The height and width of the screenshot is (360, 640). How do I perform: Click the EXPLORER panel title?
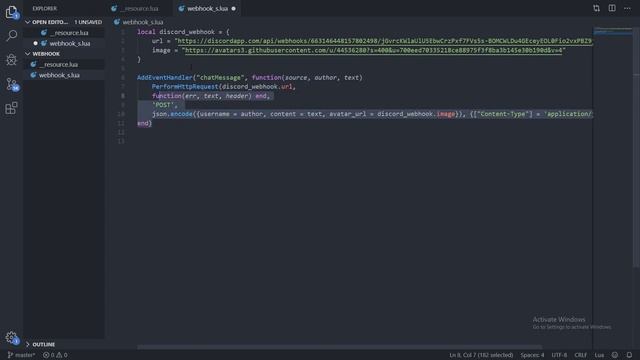(x=45, y=8)
